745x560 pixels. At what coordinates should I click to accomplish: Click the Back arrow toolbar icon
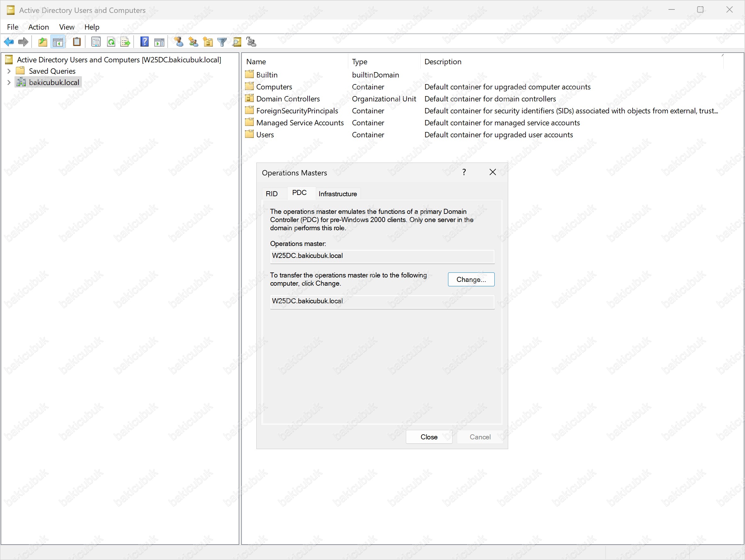click(9, 42)
